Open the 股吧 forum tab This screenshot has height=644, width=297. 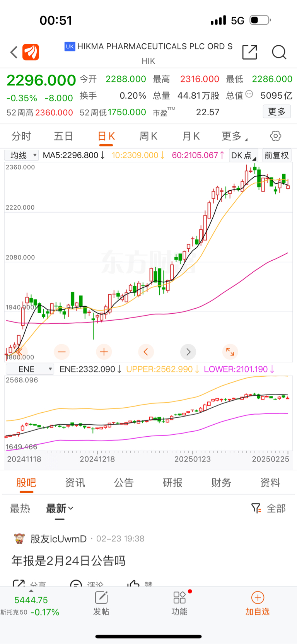click(x=26, y=483)
